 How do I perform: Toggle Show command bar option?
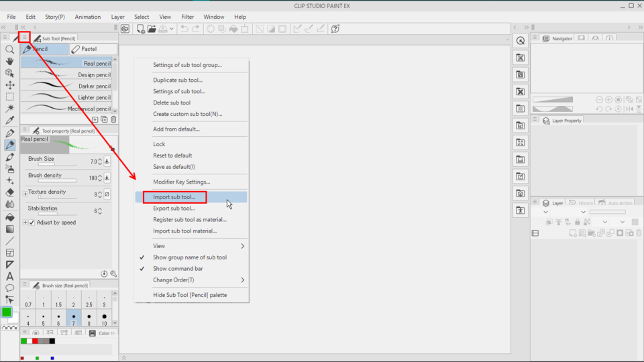178,269
